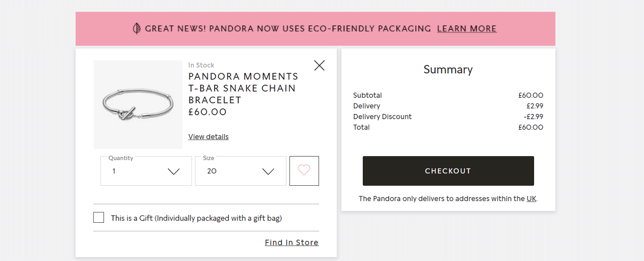Click the View details link
The image size is (644, 261).
click(208, 137)
